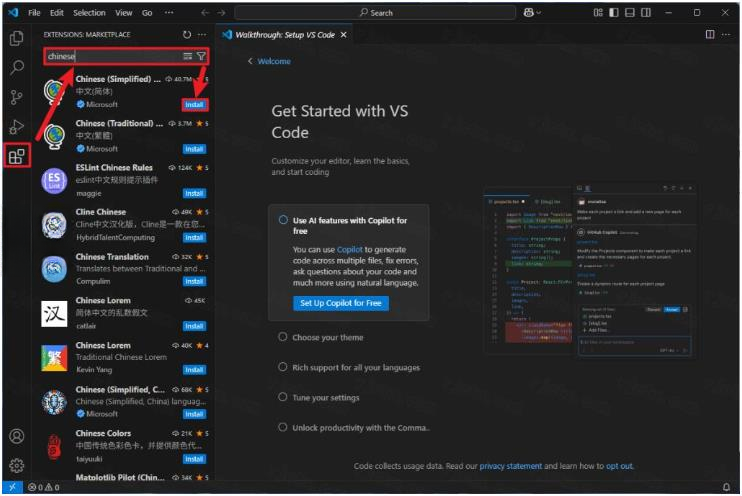Open the Explorer view in activity bar
742x496 pixels.
[x=17, y=38]
